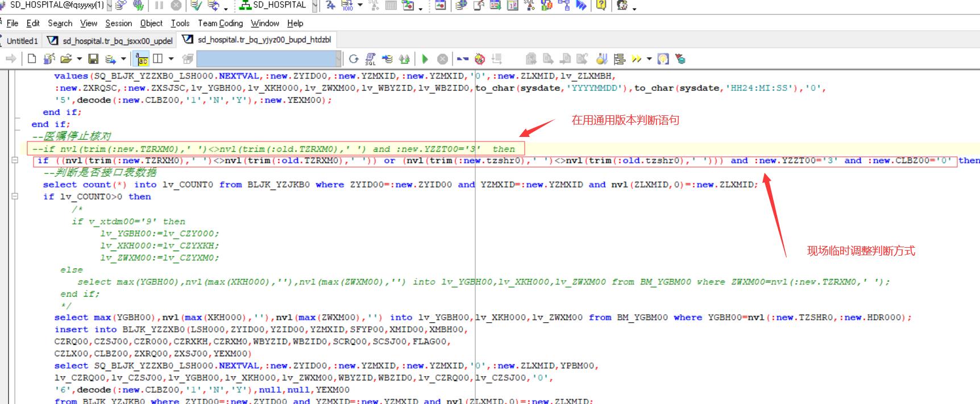980x404 pixels.
Task: Toggle the split editor layout button
Action: coord(158,59)
